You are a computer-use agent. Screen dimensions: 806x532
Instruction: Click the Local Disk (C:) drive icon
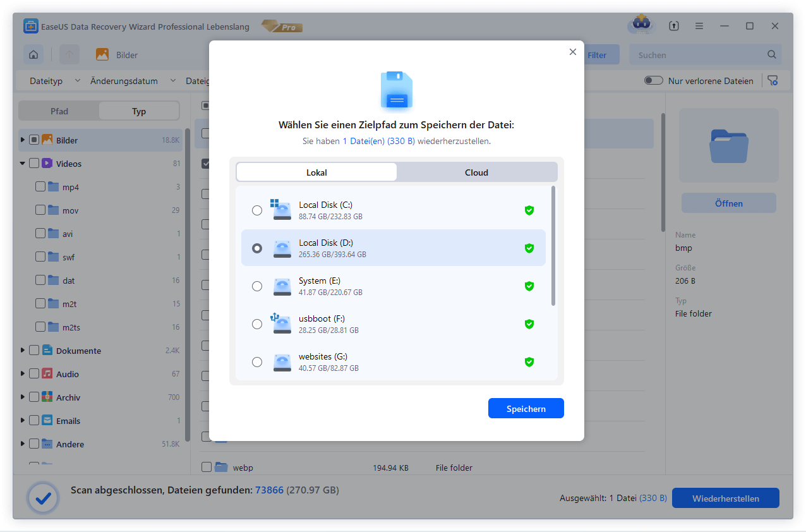pos(280,210)
